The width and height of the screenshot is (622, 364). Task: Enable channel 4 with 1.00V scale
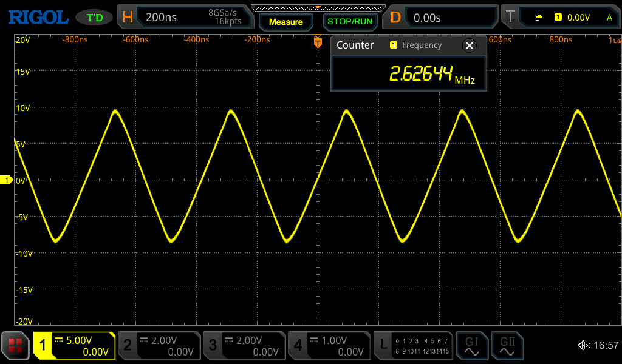tap(329, 346)
